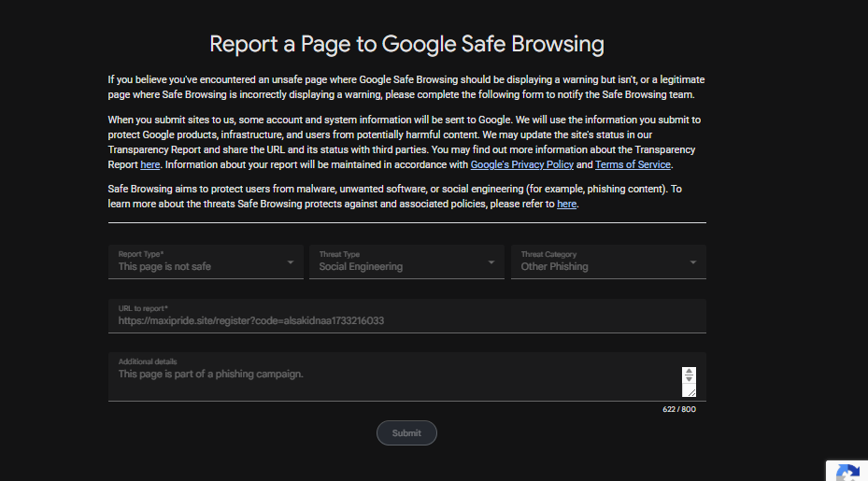Open the Threat Type dropdown
The image size is (868, 481).
point(406,262)
